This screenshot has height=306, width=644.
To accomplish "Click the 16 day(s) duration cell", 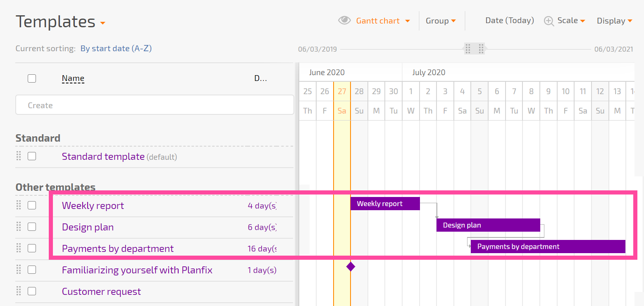I will (x=262, y=249).
